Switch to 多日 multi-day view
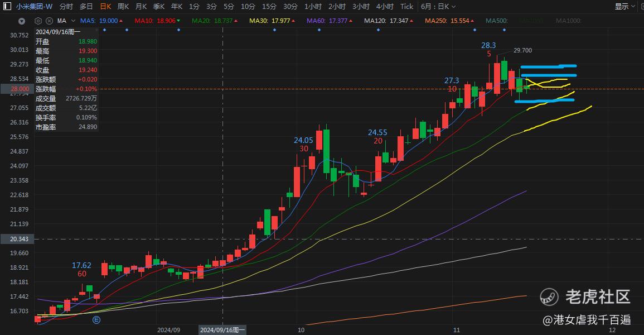 86,7
